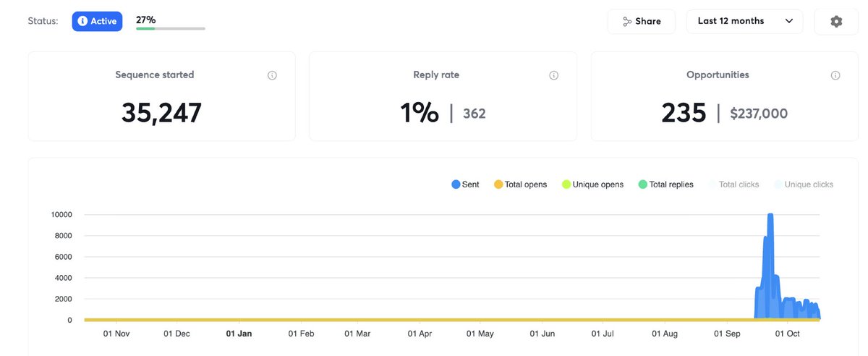Click the Sequence started info icon
868x356 pixels.
pyautogui.click(x=272, y=75)
